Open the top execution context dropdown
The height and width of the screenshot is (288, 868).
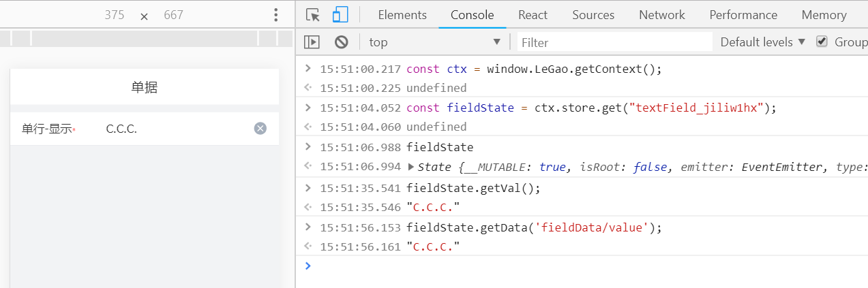(434, 42)
